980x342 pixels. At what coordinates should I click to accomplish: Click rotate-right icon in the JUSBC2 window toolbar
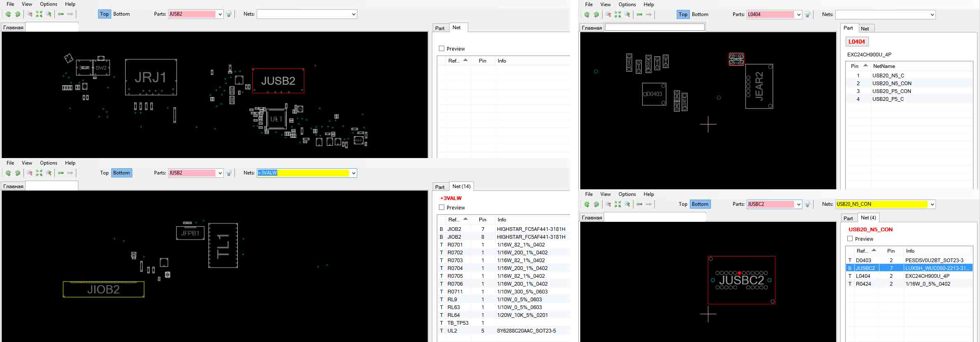[596, 204]
